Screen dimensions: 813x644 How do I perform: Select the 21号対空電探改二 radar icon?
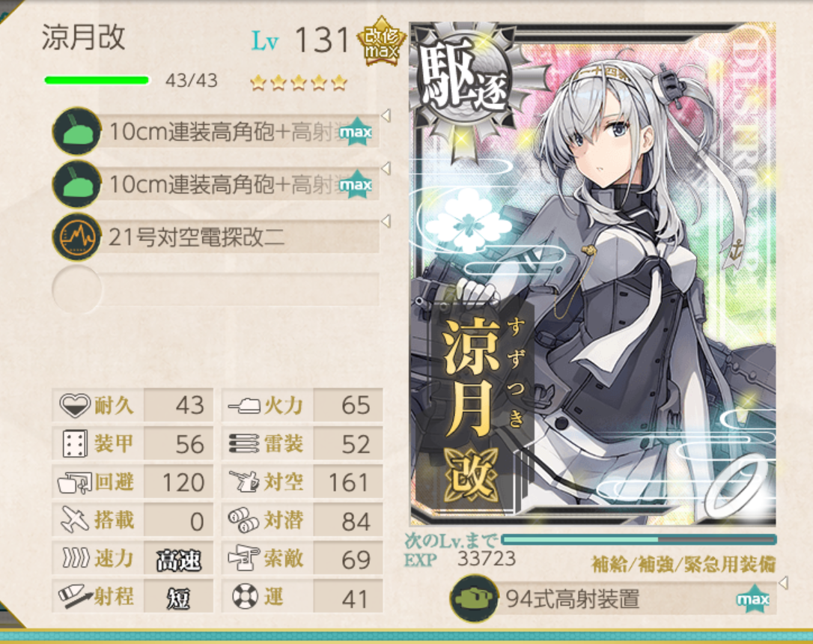click(77, 237)
